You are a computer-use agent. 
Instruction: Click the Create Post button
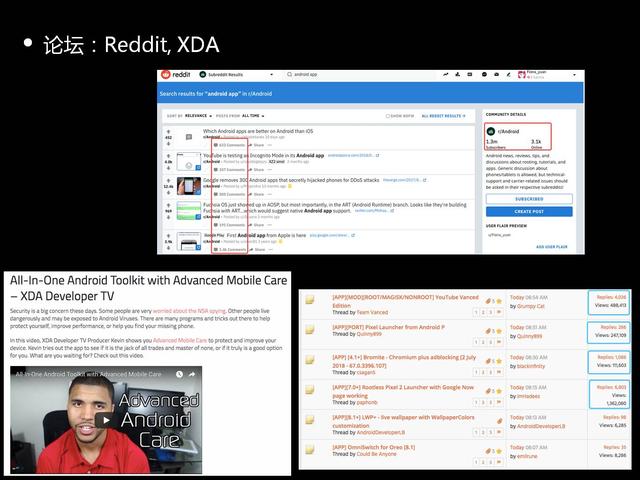(528, 211)
